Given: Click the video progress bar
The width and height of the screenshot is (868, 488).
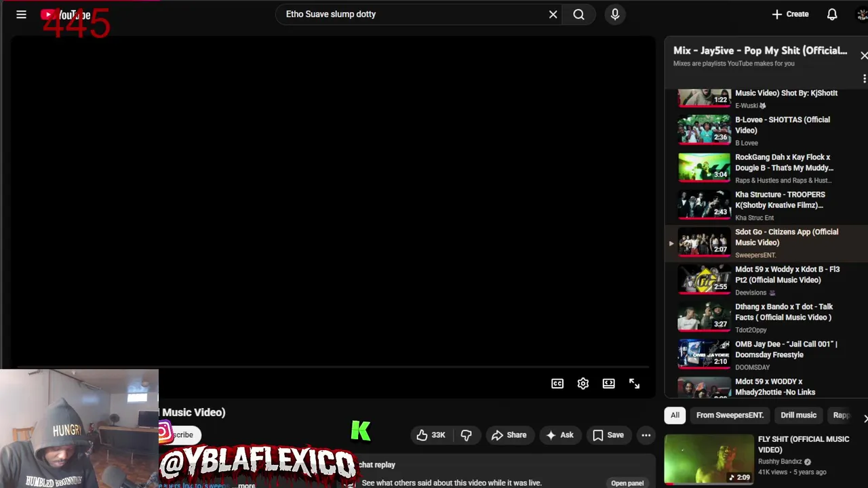Looking at the screenshot, I should pyautogui.click(x=332, y=368).
